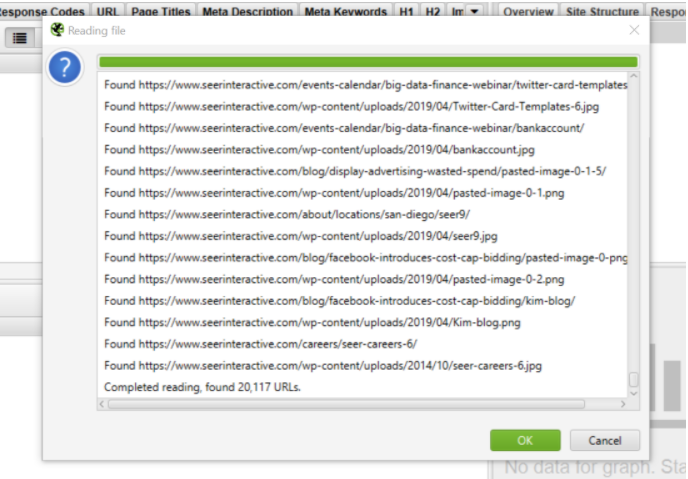Open the Overview tab
The image size is (688, 479).
[x=528, y=12]
